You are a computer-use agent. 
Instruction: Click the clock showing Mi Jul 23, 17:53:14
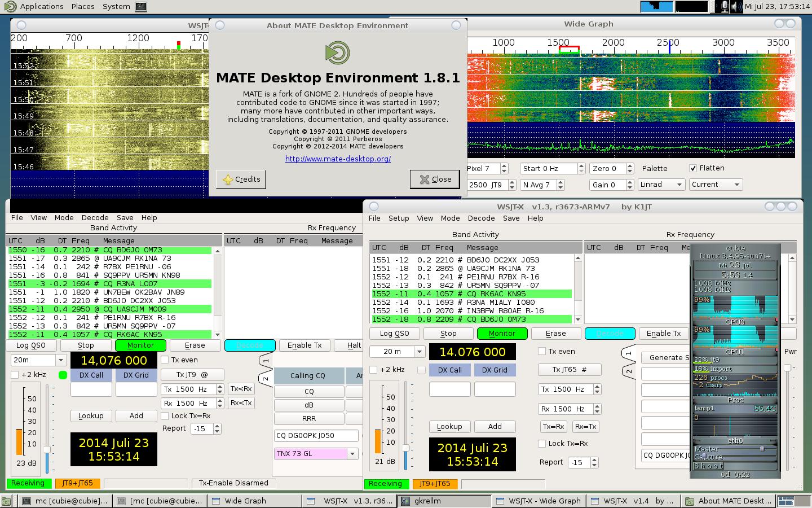tap(777, 7)
